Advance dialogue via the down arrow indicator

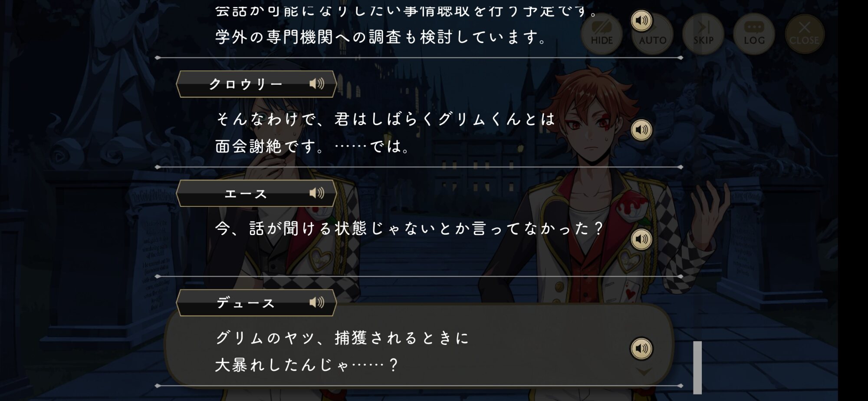point(644,372)
